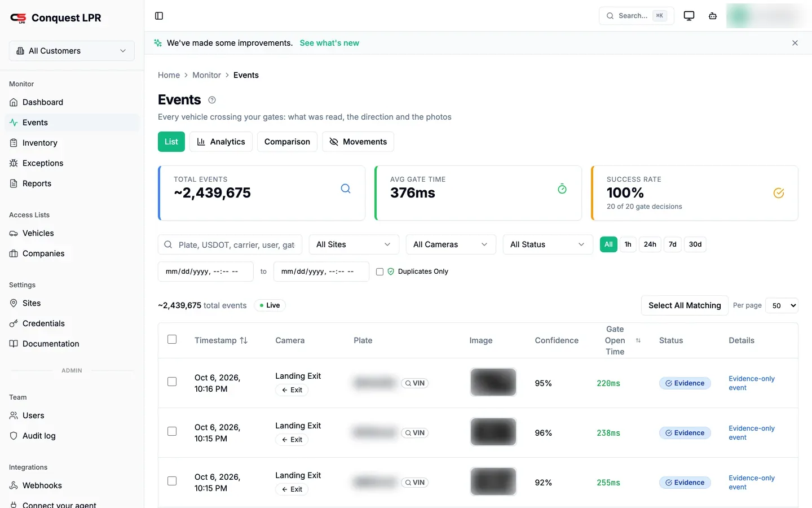
Task: Click the Success Rate checkmark icon
Action: (x=779, y=193)
